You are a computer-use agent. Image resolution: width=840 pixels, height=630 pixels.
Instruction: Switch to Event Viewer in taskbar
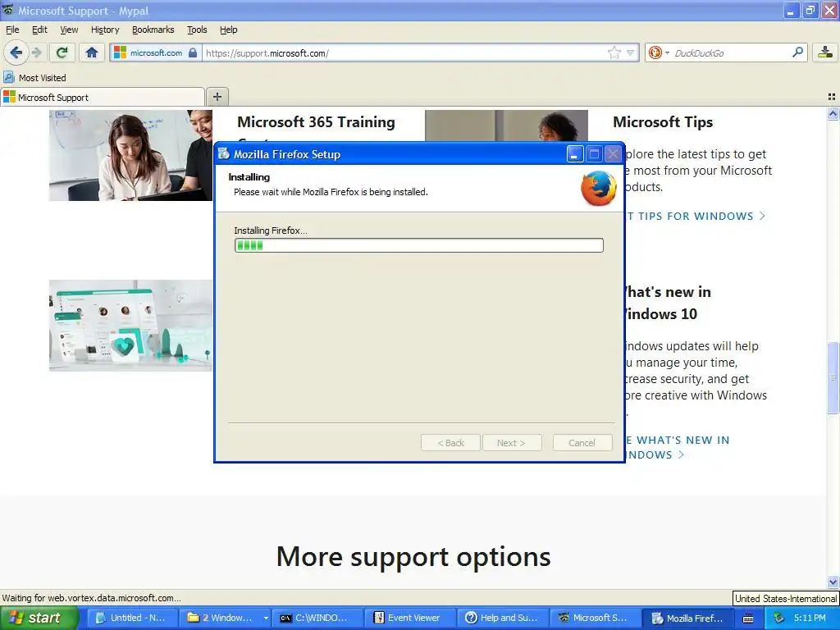click(410, 618)
